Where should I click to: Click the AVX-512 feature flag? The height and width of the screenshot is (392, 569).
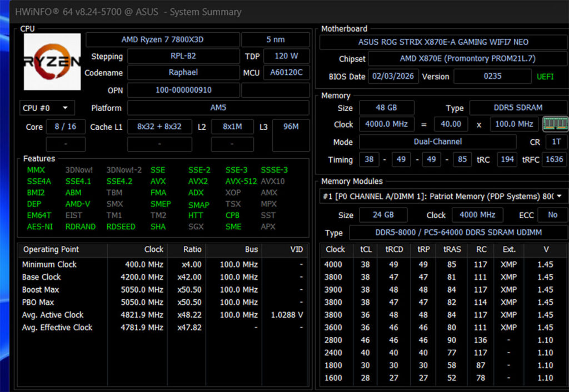click(x=241, y=181)
